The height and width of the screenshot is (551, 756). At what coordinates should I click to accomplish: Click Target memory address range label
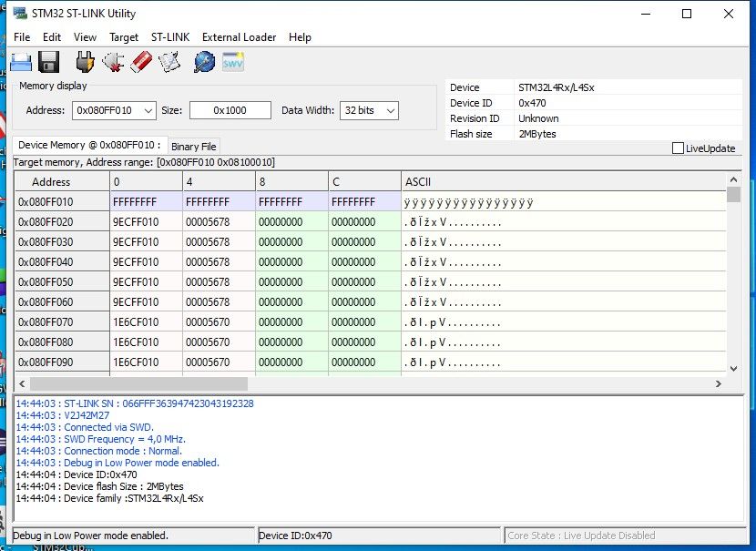pos(144,162)
